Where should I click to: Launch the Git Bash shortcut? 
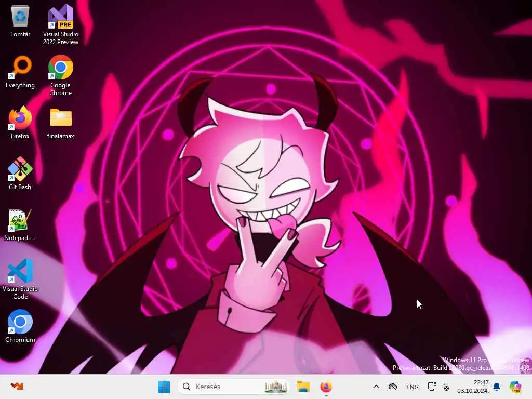pyautogui.click(x=20, y=173)
